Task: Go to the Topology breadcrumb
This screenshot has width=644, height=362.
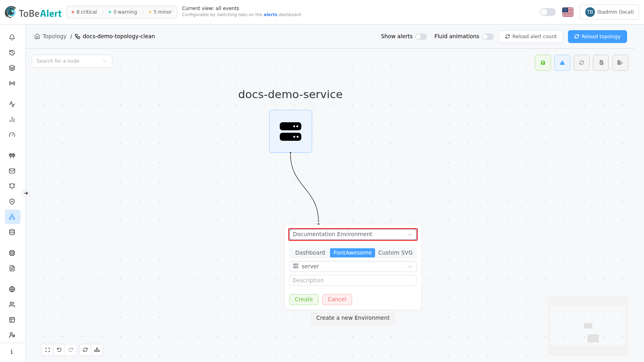Action: (51, 36)
